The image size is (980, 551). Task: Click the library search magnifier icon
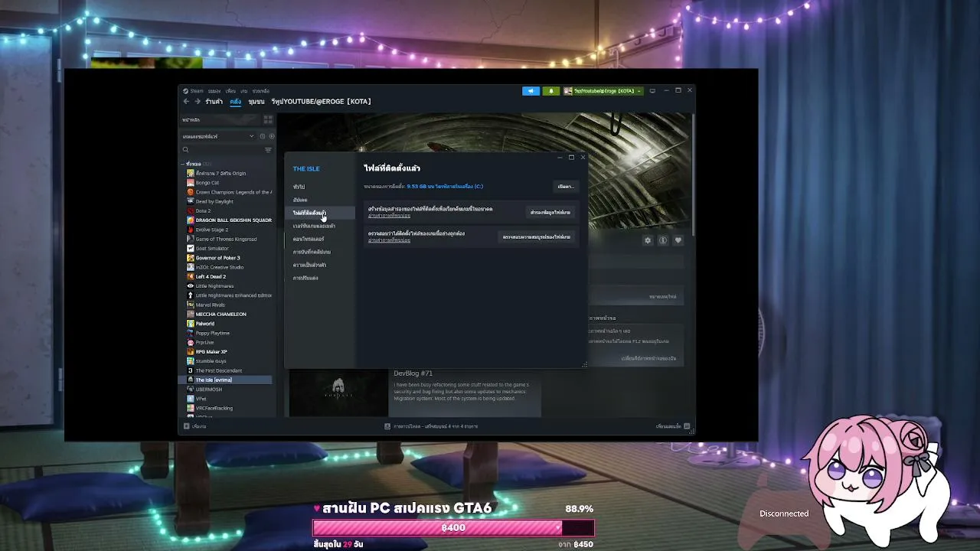click(x=185, y=150)
